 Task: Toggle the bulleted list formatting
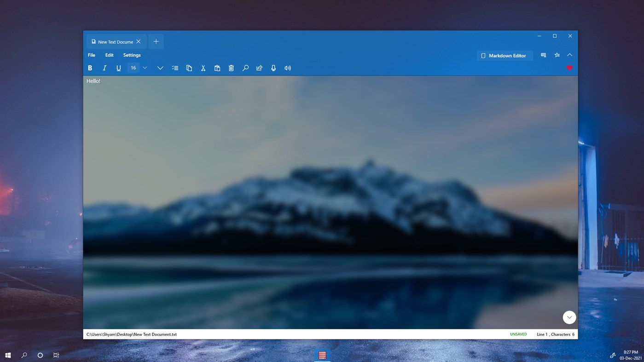175,68
